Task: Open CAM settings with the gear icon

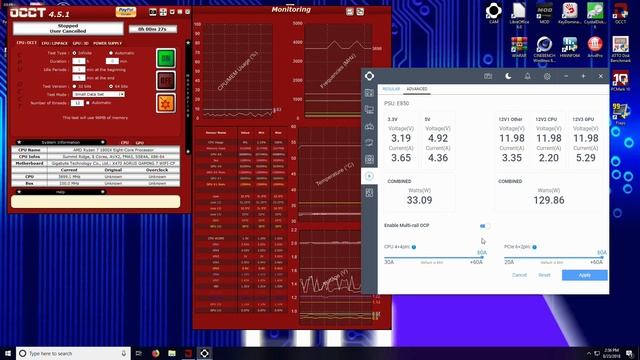Action: [x=547, y=76]
